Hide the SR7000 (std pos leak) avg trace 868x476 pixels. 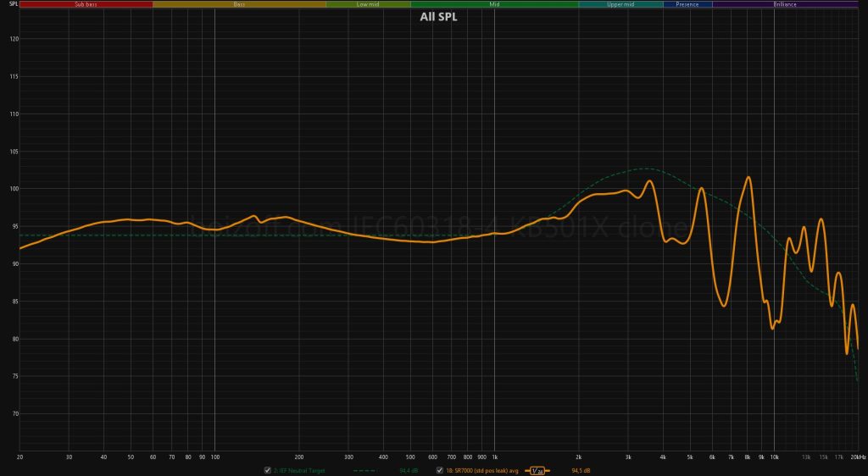(x=440, y=470)
